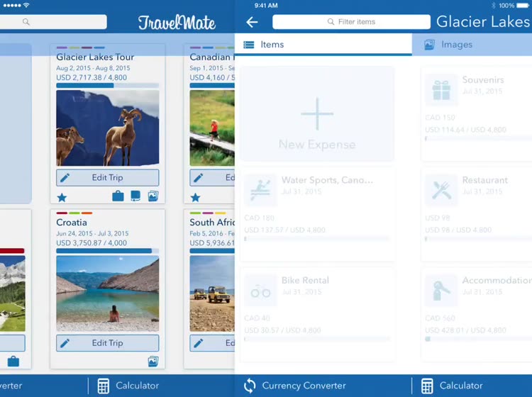The image size is (532, 397).
Task: Click 'USD 2,717.38 / 4,800' budget text
Action: click(x=92, y=78)
